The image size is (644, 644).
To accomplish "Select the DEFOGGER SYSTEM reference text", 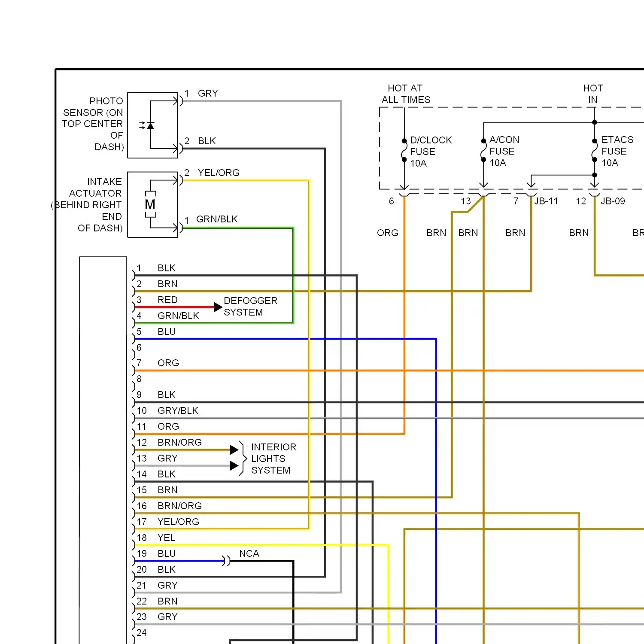I will pos(250,307).
